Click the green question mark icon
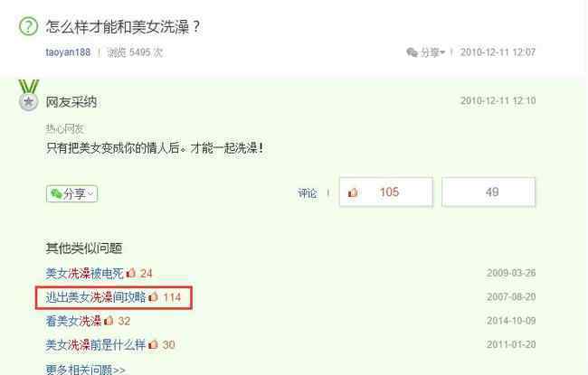 click(29, 26)
